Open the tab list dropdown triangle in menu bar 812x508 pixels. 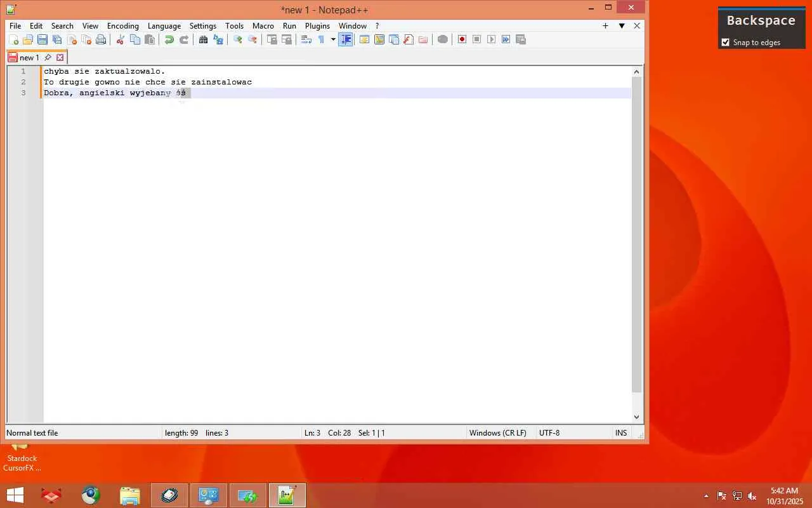point(622,26)
